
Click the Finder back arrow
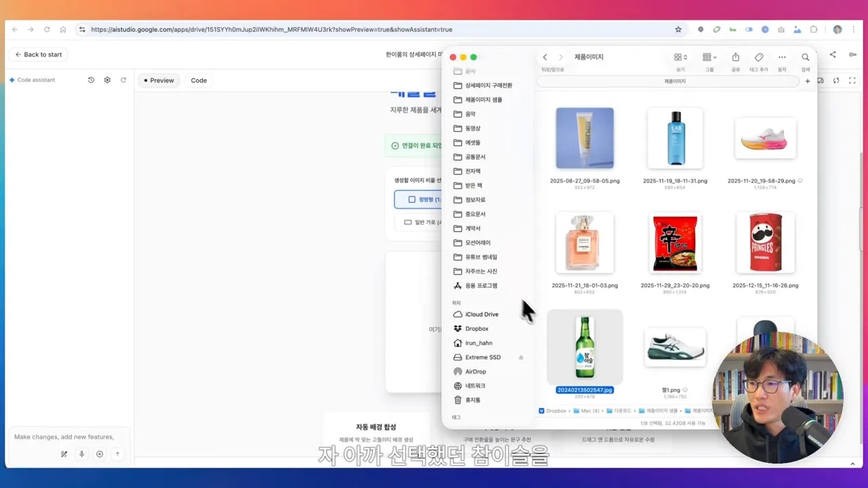pos(545,58)
